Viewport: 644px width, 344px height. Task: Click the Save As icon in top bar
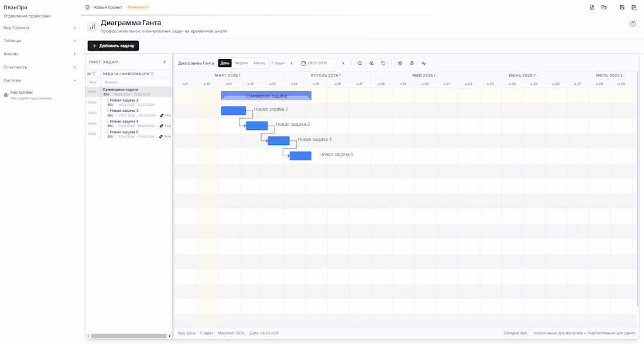point(633,8)
